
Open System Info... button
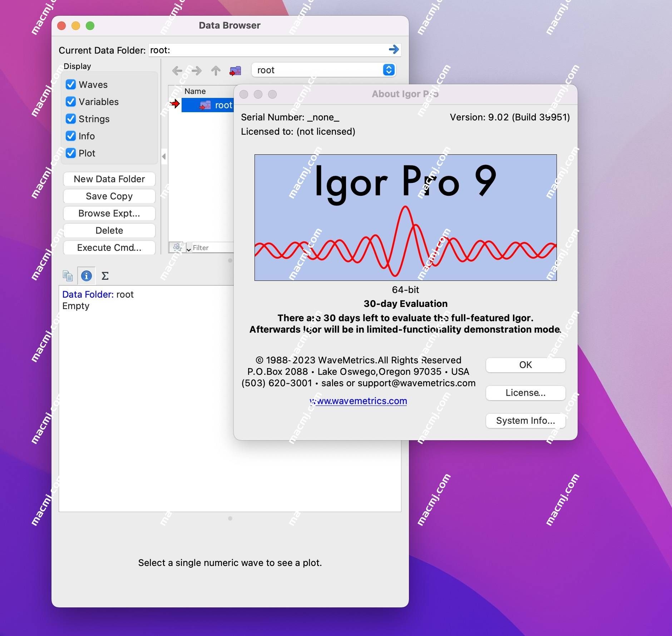(525, 421)
